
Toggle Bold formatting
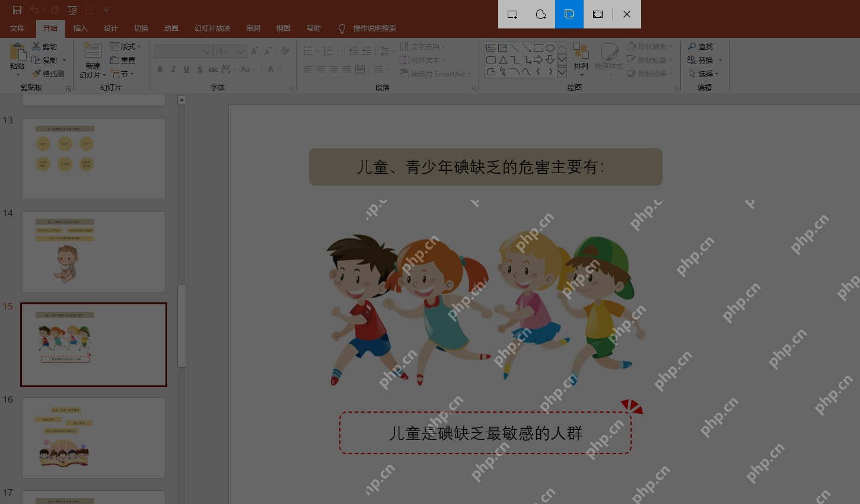[160, 69]
